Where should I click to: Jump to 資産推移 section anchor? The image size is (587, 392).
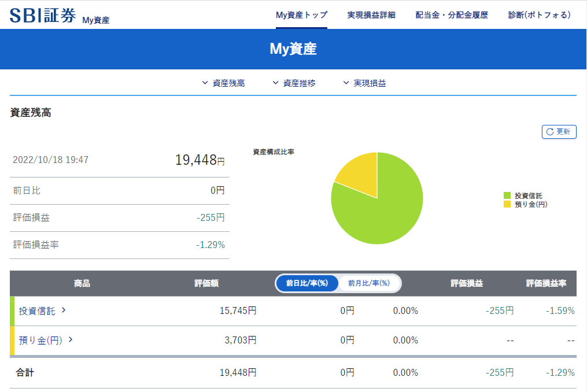click(x=294, y=83)
